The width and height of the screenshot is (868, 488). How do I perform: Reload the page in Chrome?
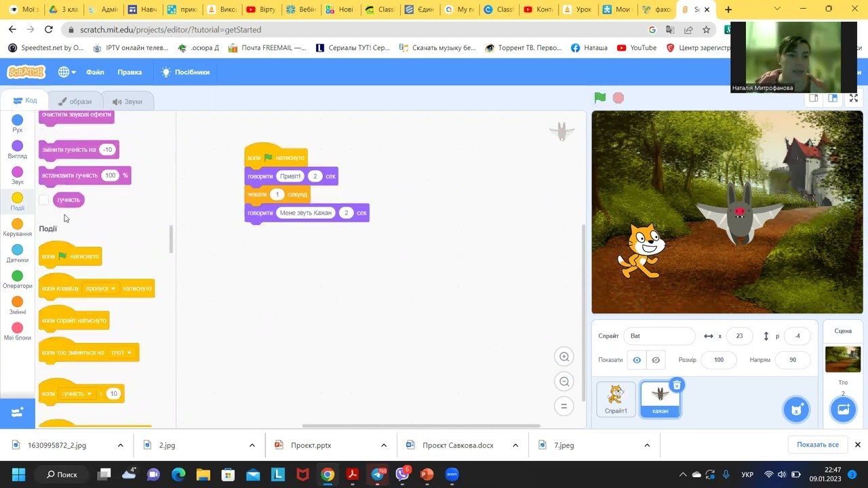pos(48,30)
